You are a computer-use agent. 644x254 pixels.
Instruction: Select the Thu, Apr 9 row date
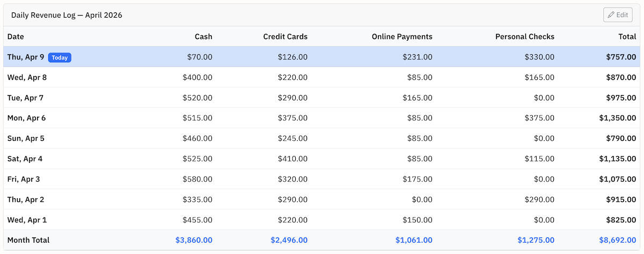click(26, 57)
